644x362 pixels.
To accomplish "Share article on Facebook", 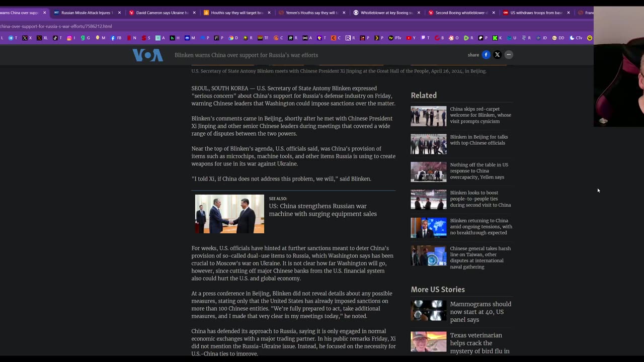I will click(486, 55).
